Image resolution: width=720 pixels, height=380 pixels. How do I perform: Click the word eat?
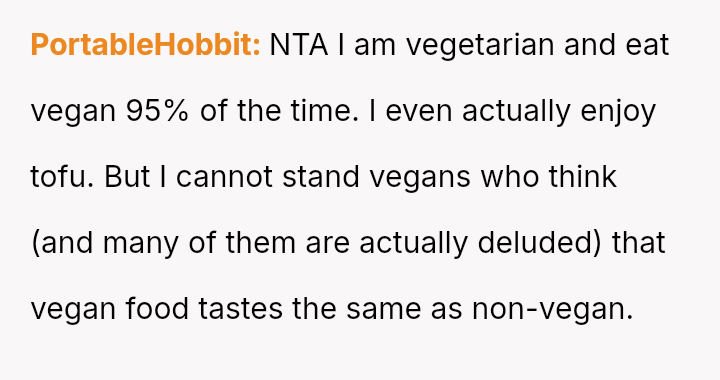(x=647, y=45)
